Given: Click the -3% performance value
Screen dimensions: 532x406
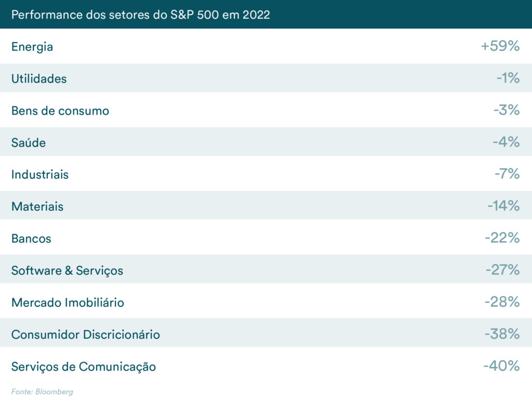Looking at the screenshot, I should tap(507, 110).
